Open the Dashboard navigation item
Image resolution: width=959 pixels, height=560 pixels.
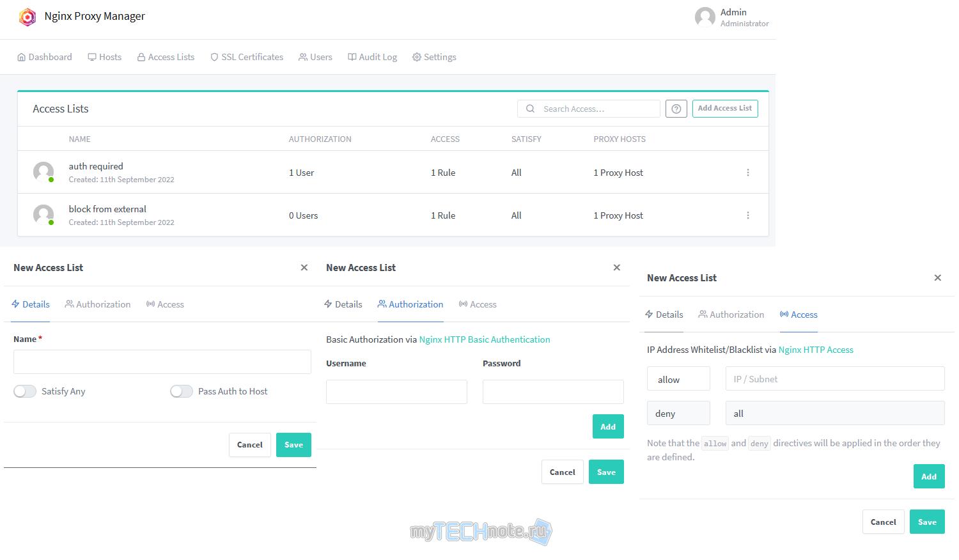[45, 57]
